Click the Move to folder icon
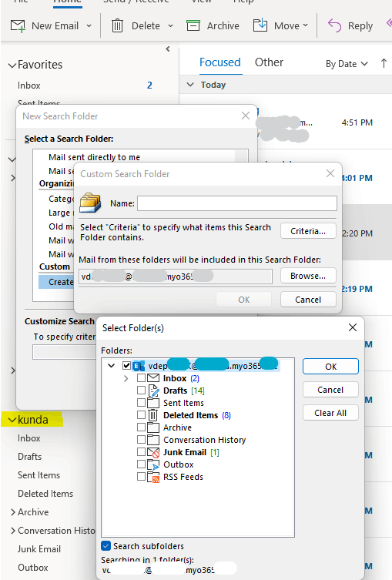392x580 pixels. point(260,25)
